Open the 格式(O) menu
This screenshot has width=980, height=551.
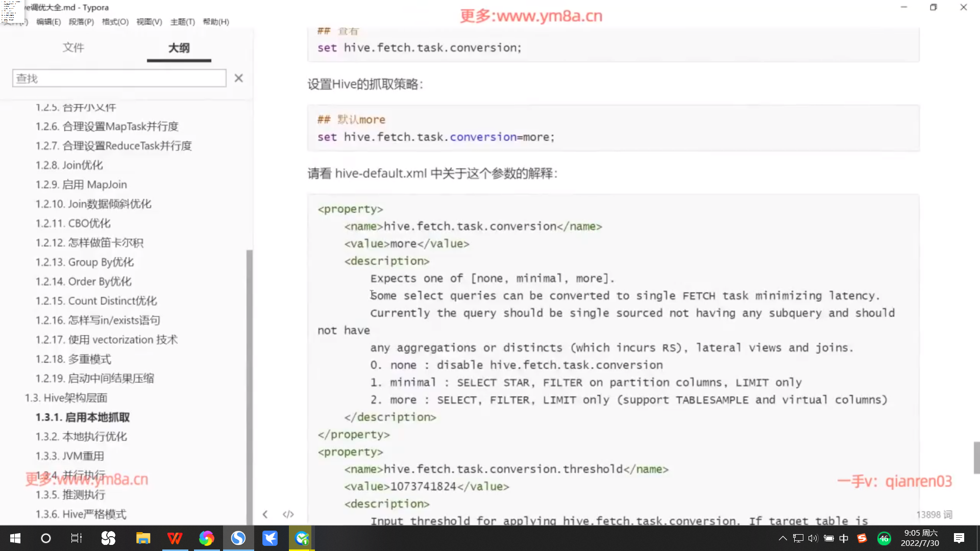[x=115, y=22]
